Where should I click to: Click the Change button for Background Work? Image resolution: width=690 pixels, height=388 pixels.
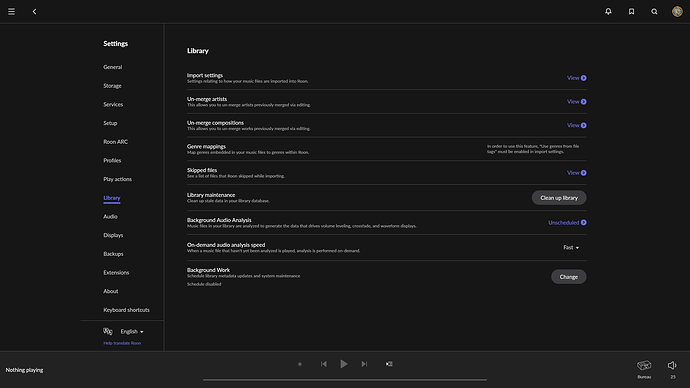pyautogui.click(x=569, y=277)
